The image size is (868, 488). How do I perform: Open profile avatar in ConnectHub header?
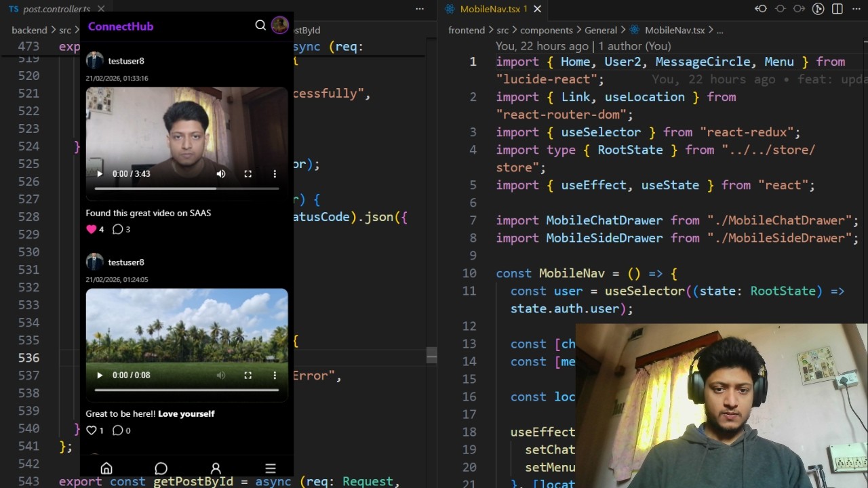click(x=279, y=25)
